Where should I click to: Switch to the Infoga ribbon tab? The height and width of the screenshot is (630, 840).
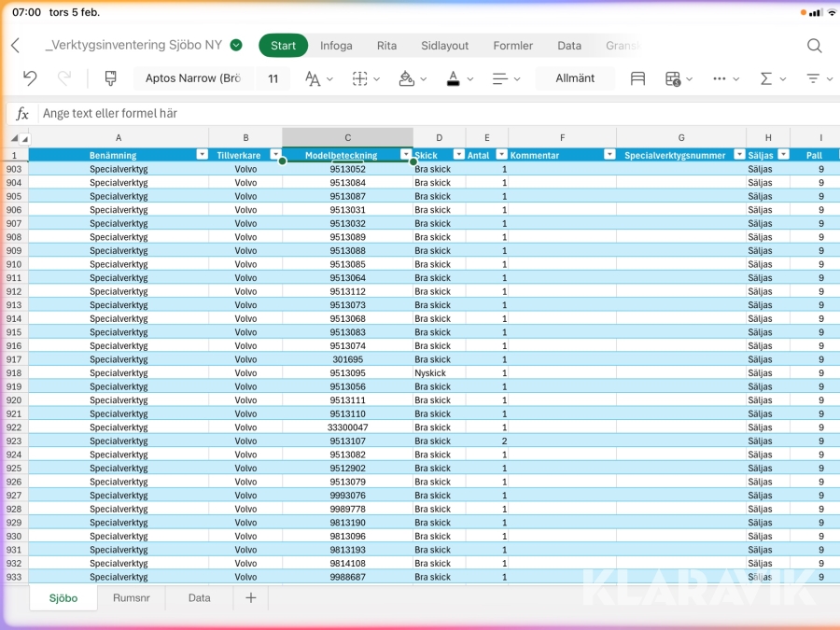pyautogui.click(x=336, y=46)
